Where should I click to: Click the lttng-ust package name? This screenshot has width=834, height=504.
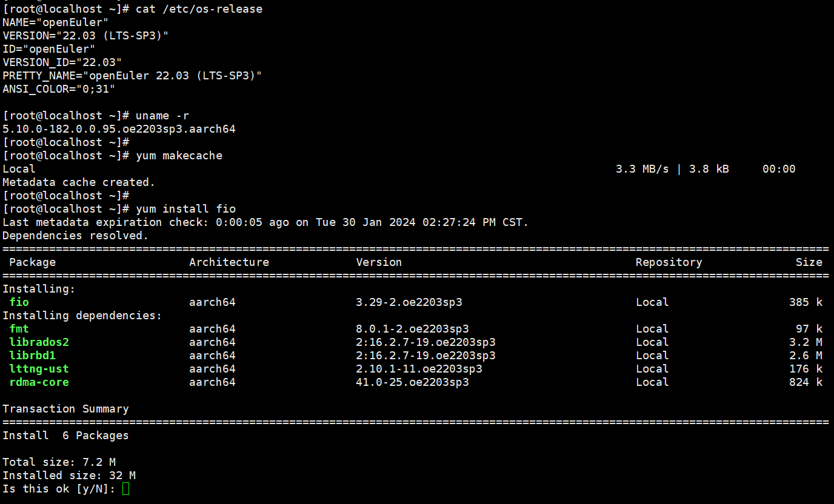click(x=39, y=368)
